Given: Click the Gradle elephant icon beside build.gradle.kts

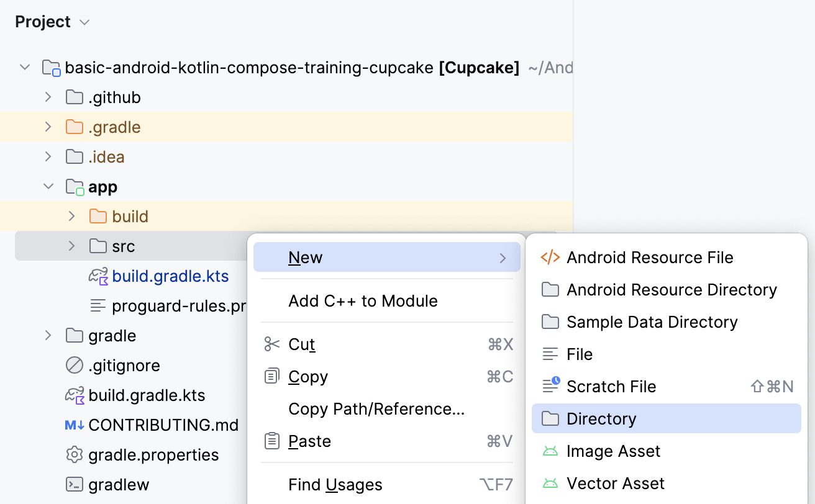Looking at the screenshot, I should point(73,395).
